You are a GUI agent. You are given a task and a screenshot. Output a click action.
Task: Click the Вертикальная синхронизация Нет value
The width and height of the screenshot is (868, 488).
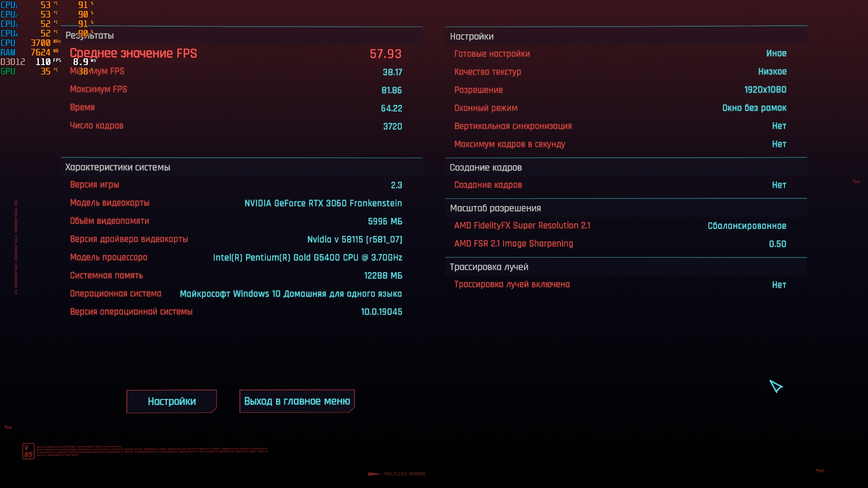pyautogui.click(x=778, y=126)
